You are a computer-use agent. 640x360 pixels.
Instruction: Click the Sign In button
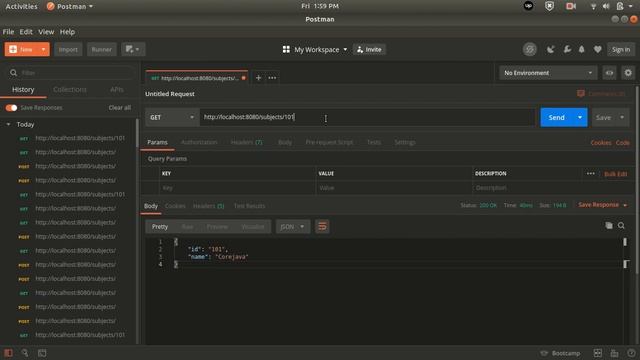point(621,49)
